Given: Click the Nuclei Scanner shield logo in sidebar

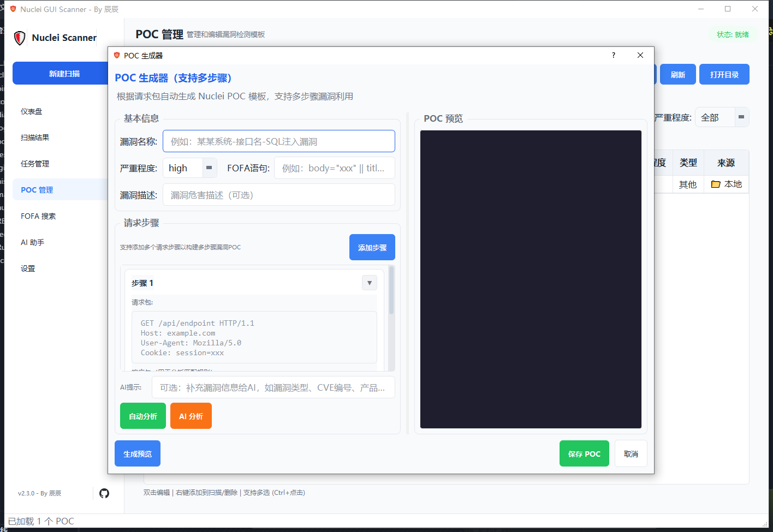Looking at the screenshot, I should (x=19, y=38).
